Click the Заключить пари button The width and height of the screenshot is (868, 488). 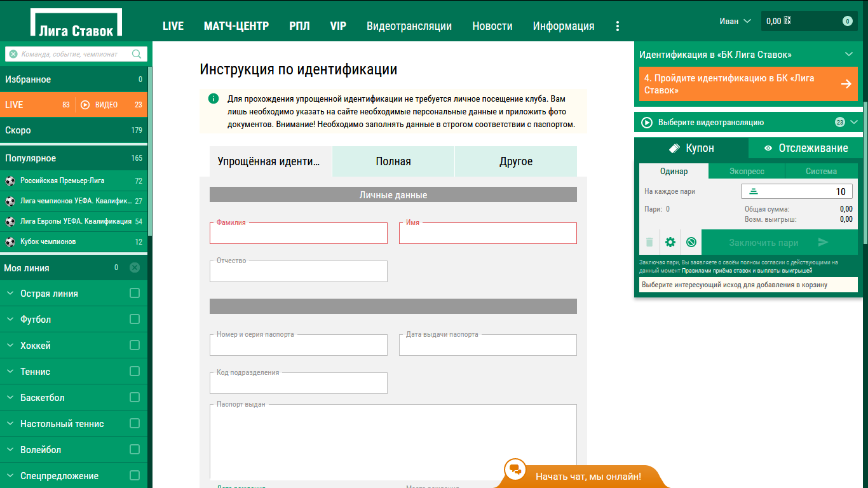(x=780, y=242)
